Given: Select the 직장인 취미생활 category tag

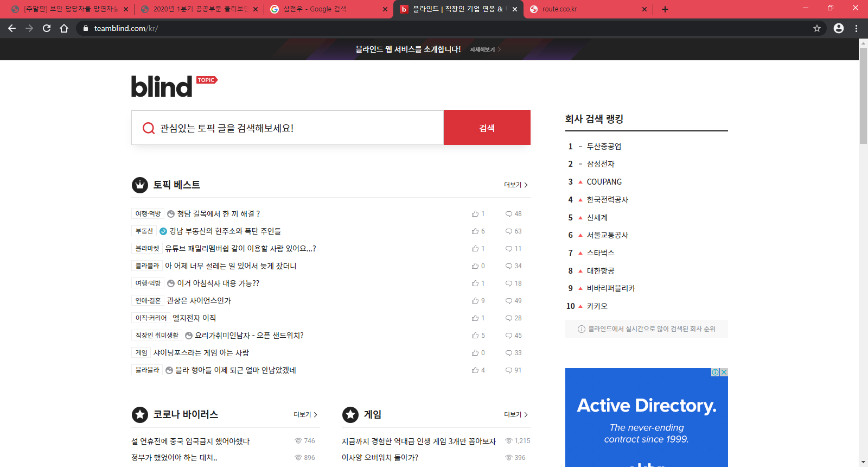Looking at the screenshot, I should coord(157,336).
